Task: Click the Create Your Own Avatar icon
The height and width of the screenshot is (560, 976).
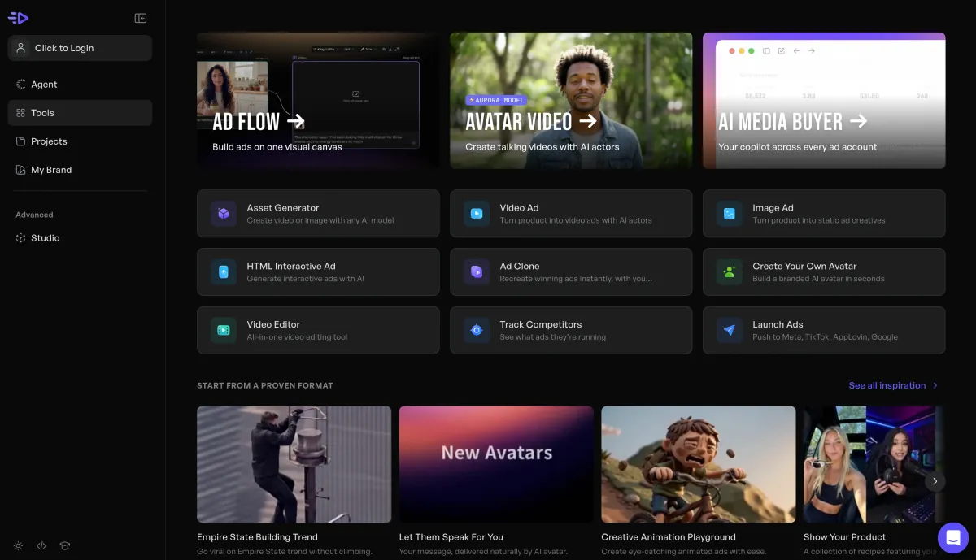Action: point(730,271)
